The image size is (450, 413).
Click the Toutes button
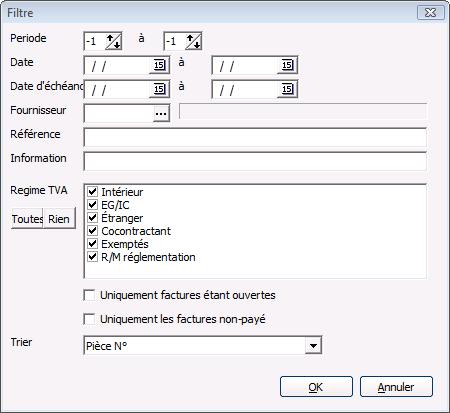27,219
